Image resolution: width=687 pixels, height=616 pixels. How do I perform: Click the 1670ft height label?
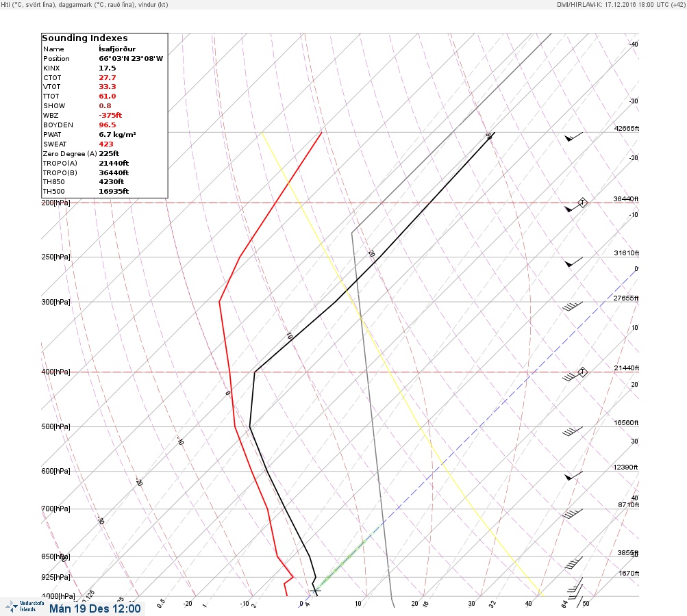[629, 574]
